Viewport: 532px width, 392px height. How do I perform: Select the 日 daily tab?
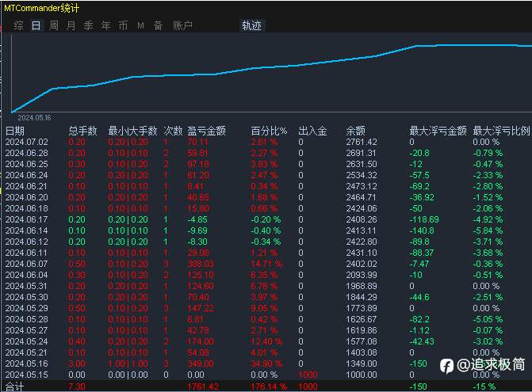tap(36, 25)
